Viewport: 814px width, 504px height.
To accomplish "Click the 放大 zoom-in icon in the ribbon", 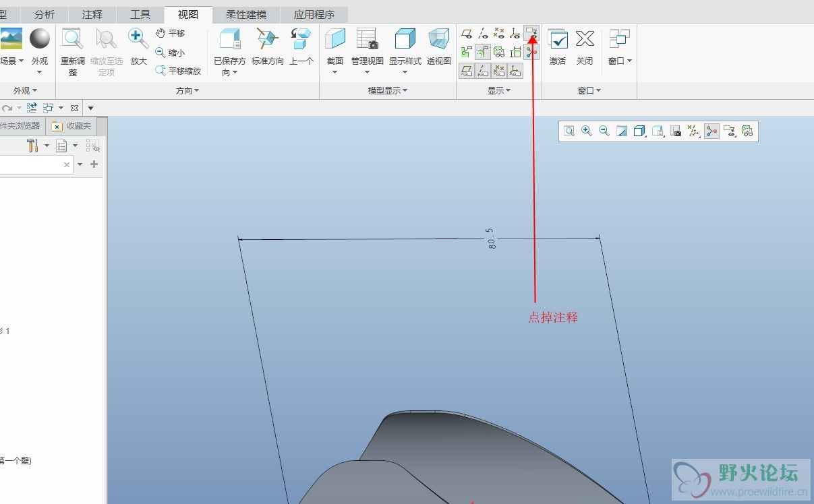I will click(138, 38).
